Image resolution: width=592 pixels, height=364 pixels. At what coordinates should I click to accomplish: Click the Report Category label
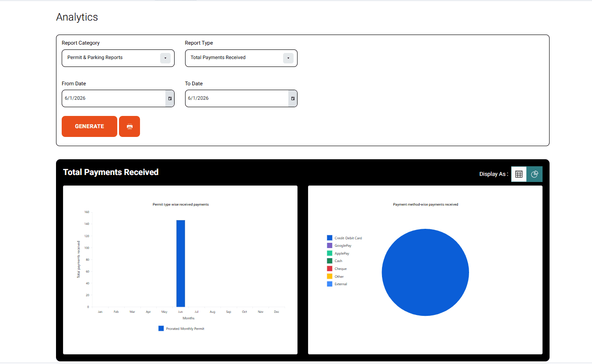[x=81, y=43]
